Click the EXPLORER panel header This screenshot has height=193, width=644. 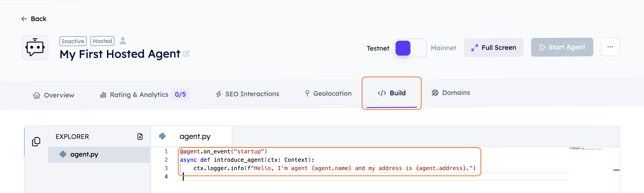pyautogui.click(x=72, y=137)
